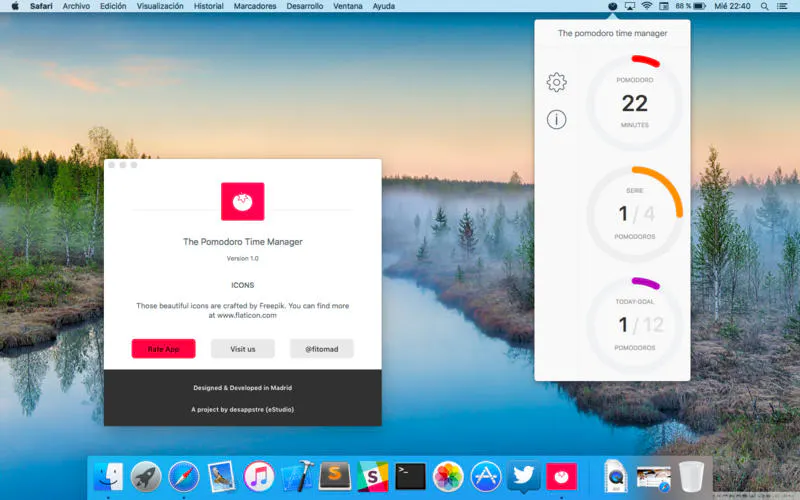Click 'Designed & Developed in Madrid' text
The width and height of the screenshot is (800, 500).
tap(242, 388)
